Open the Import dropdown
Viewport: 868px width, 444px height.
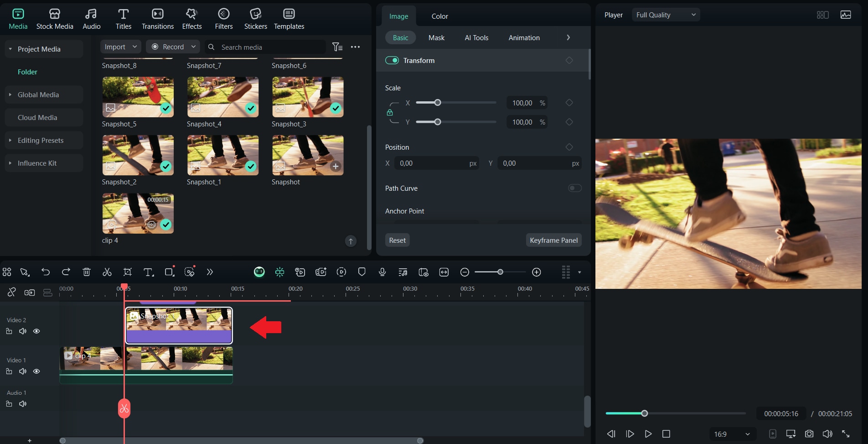click(121, 47)
